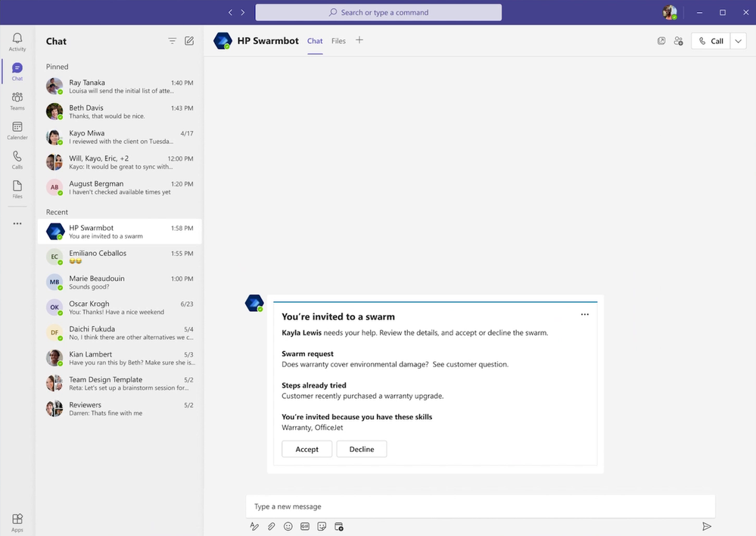
Task: Open the Activity feed in sidebar
Action: click(x=17, y=42)
